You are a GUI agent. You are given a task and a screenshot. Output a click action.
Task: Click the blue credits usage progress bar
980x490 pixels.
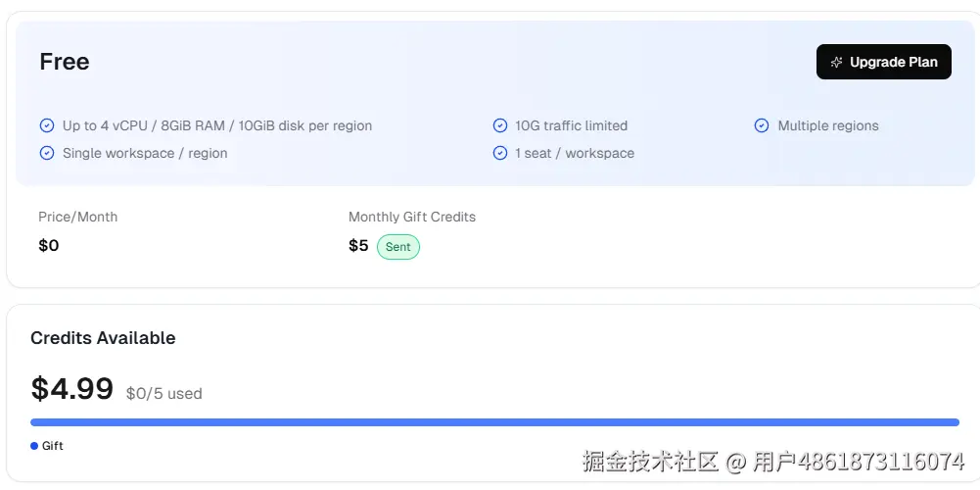(x=494, y=422)
